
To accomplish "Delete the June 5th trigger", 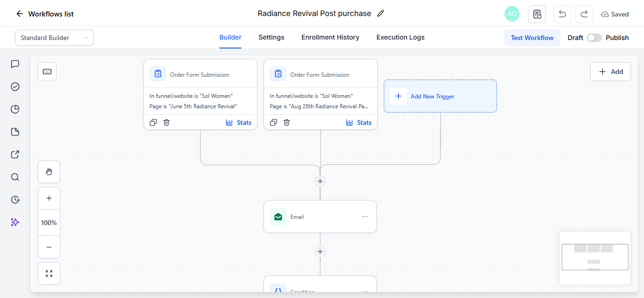I will point(166,122).
